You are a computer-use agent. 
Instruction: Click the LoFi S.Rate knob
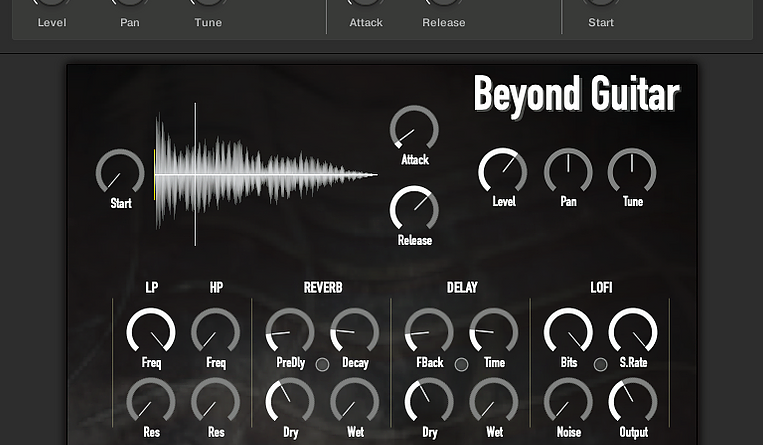click(x=633, y=331)
